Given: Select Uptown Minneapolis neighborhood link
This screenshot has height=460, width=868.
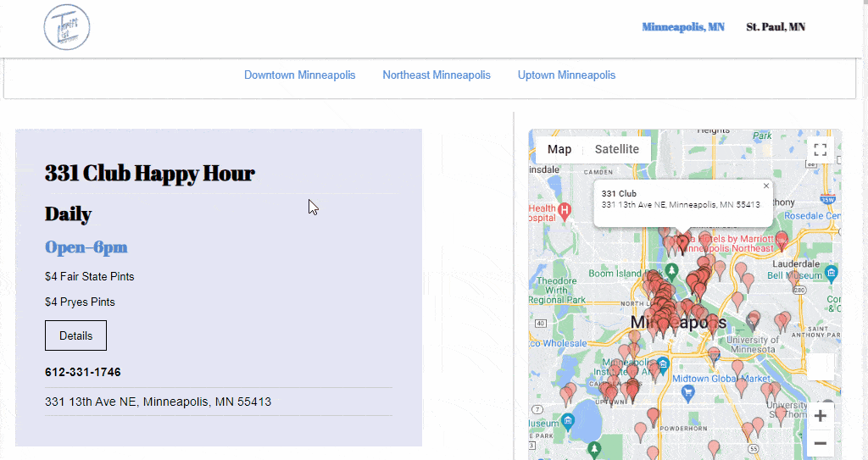Looking at the screenshot, I should tap(566, 75).
